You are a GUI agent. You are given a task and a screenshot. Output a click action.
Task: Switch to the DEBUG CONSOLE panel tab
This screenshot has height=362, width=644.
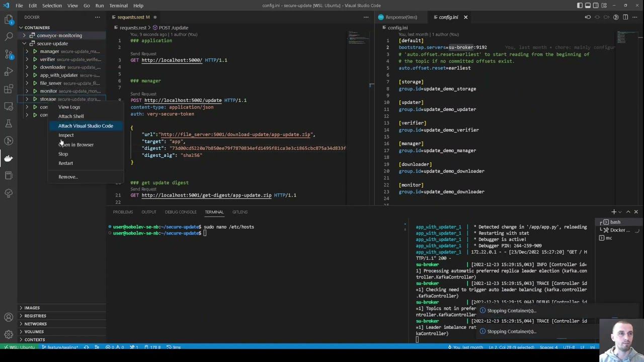tap(181, 212)
